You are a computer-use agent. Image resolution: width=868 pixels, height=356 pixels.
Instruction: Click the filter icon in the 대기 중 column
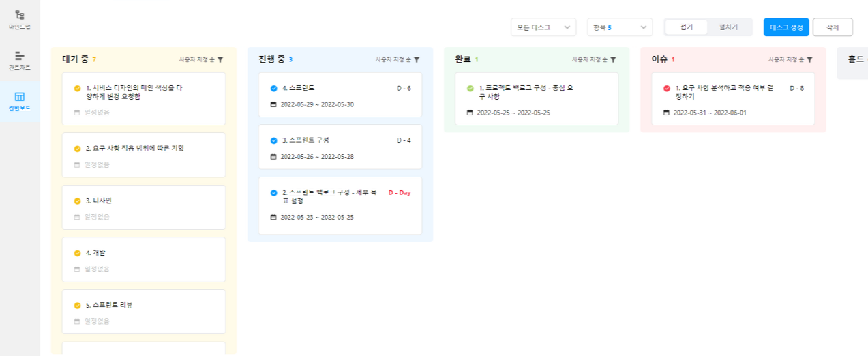click(220, 60)
